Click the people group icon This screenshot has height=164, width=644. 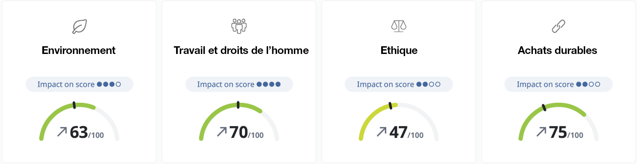click(x=239, y=26)
